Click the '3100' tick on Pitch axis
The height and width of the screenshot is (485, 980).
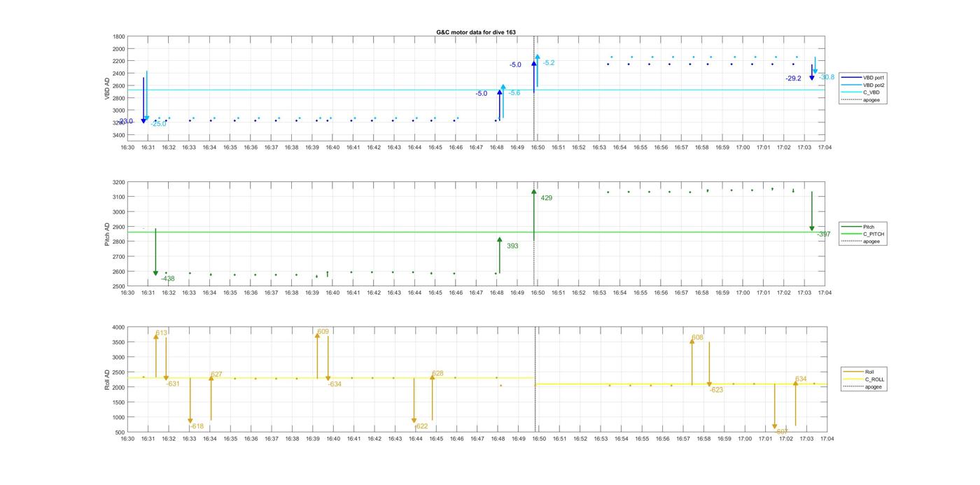[x=119, y=197]
